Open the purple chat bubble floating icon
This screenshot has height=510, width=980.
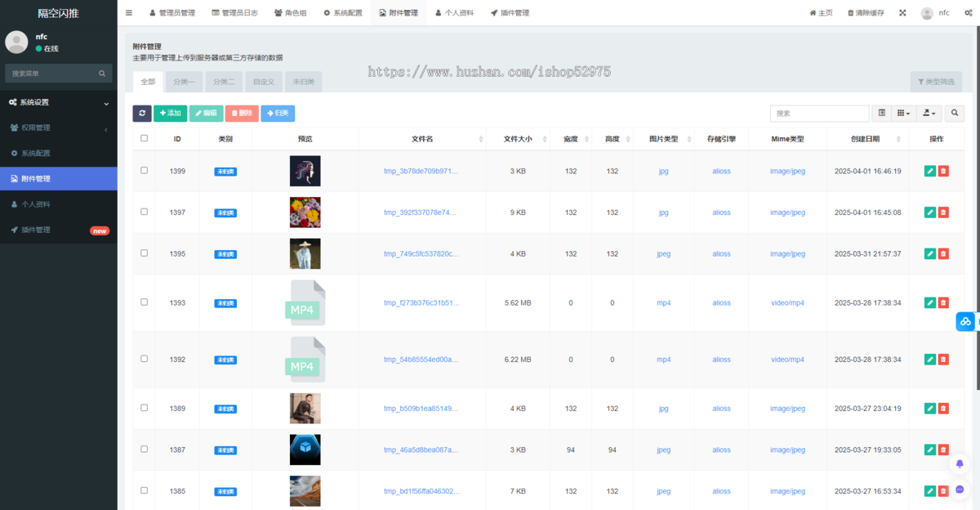pyautogui.click(x=960, y=490)
